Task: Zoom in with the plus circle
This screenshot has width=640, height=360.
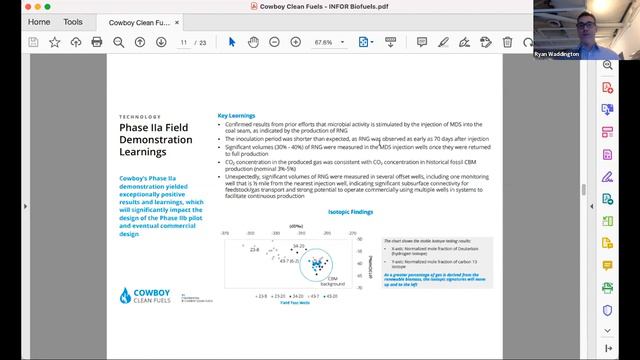Action: click(296, 42)
